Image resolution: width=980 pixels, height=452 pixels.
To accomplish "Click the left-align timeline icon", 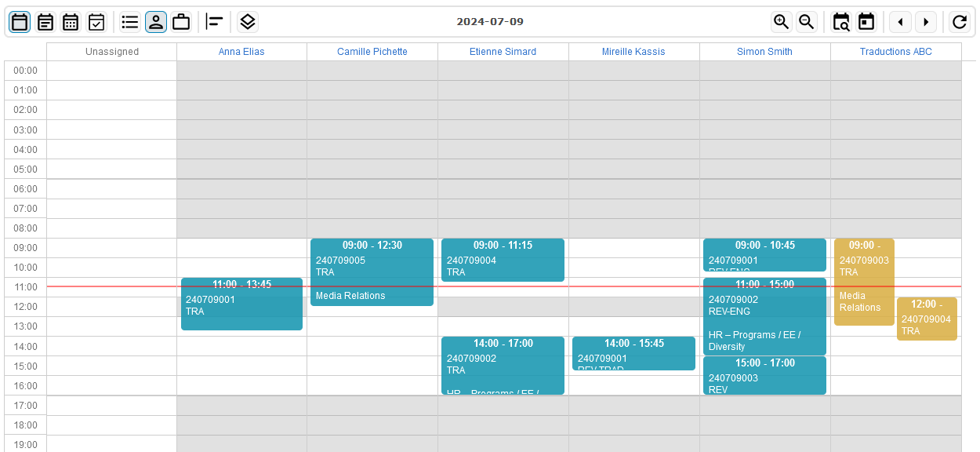I will [215, 22].
